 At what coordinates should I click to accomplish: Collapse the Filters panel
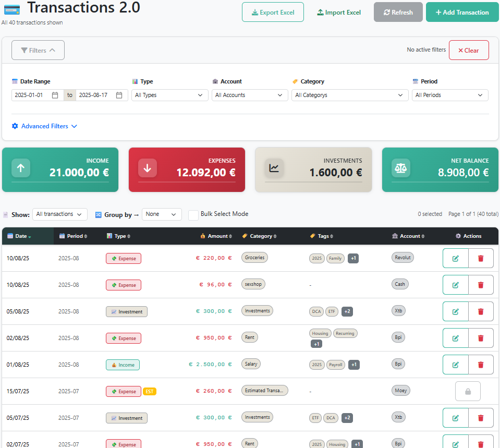38,50
